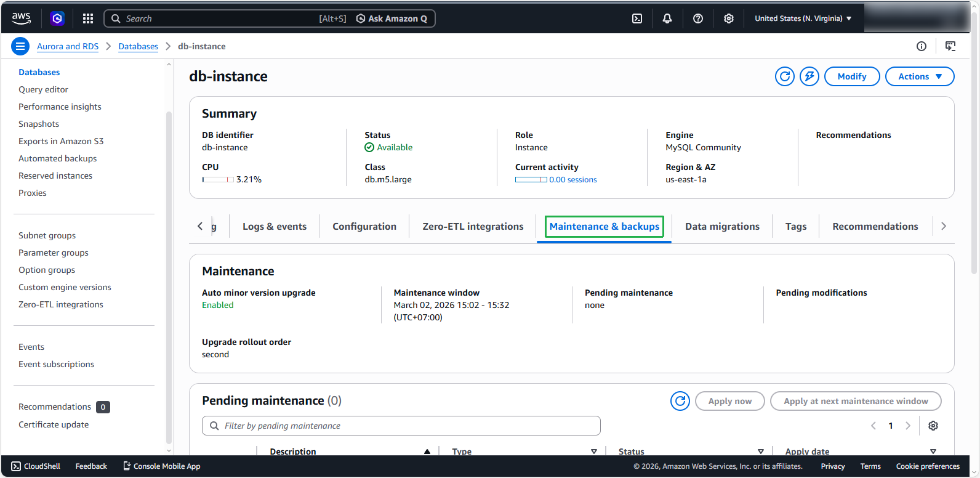Viewport: 980px width, 478px height.
Task: Switch to Data migrations tab
Action: point(722,226)
